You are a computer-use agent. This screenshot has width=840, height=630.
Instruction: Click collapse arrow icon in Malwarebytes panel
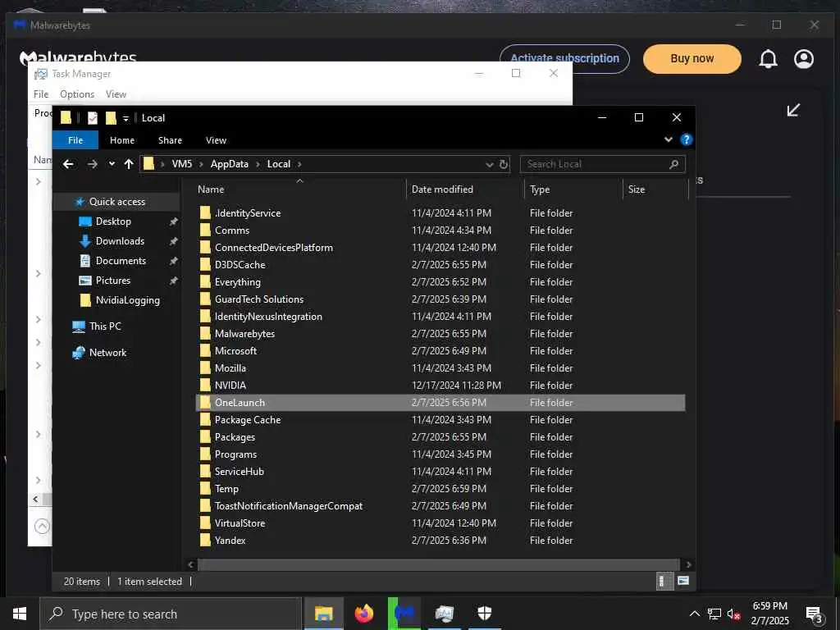tap(793, 110)
